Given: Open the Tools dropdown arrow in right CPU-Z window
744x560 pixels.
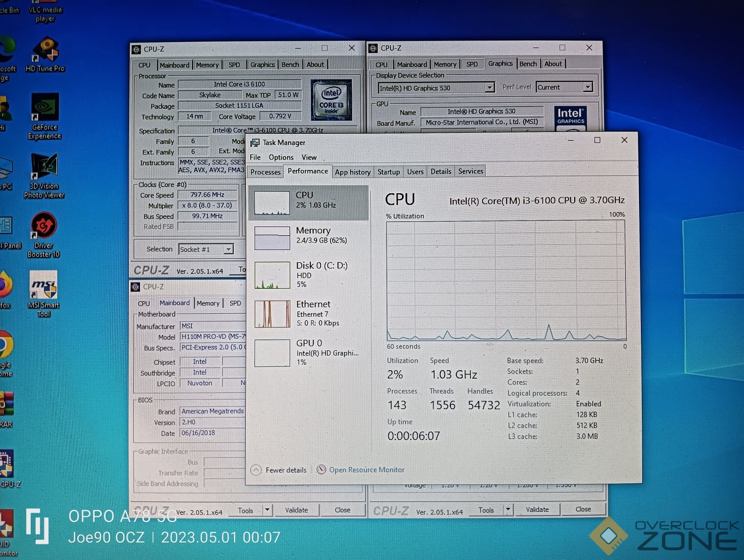Looking at the screenshot, I should tap(508, 510).
